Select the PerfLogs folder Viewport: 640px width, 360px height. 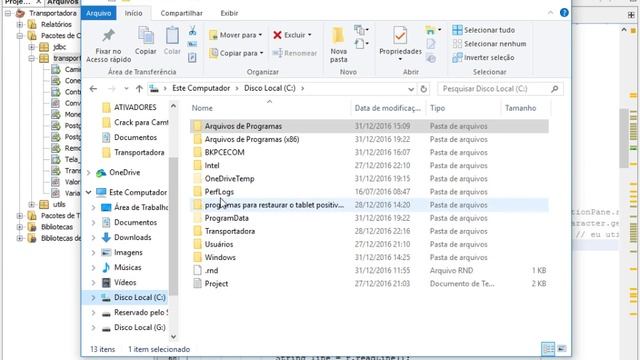click(369, 192)
